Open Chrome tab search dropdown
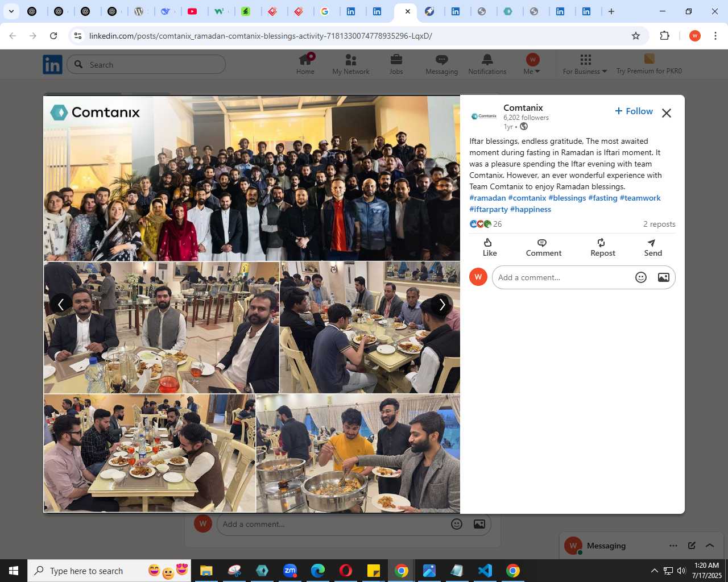728x582 pixels. [11, 11]
